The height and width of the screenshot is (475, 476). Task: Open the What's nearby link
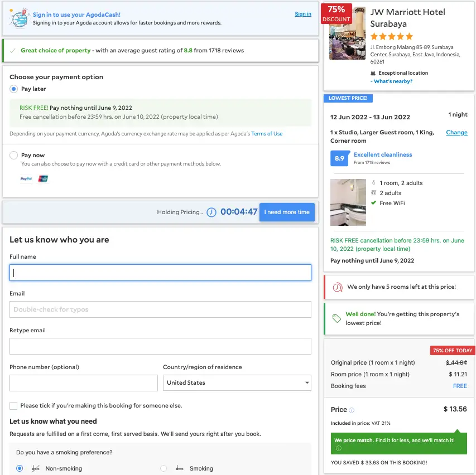pyautogui.click(x=393, y=81)
